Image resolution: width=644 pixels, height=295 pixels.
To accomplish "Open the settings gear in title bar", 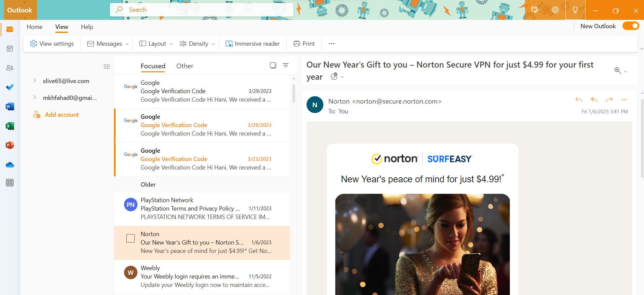I will [555, 10].
